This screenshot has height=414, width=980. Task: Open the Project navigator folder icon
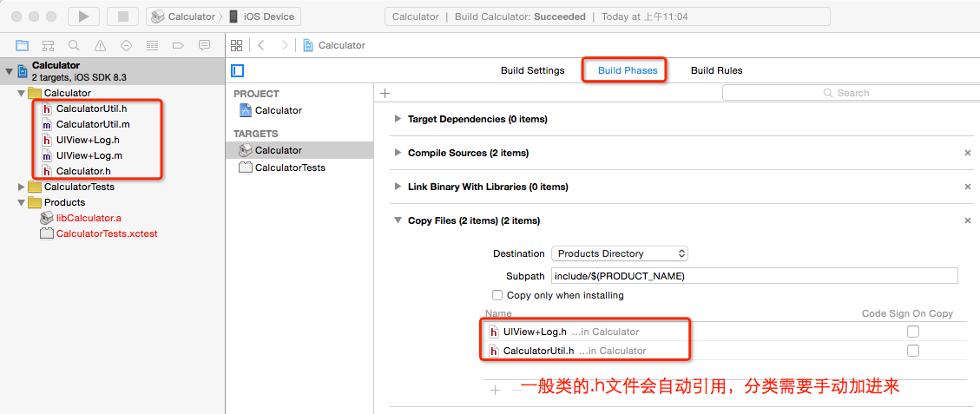point(23,45)
